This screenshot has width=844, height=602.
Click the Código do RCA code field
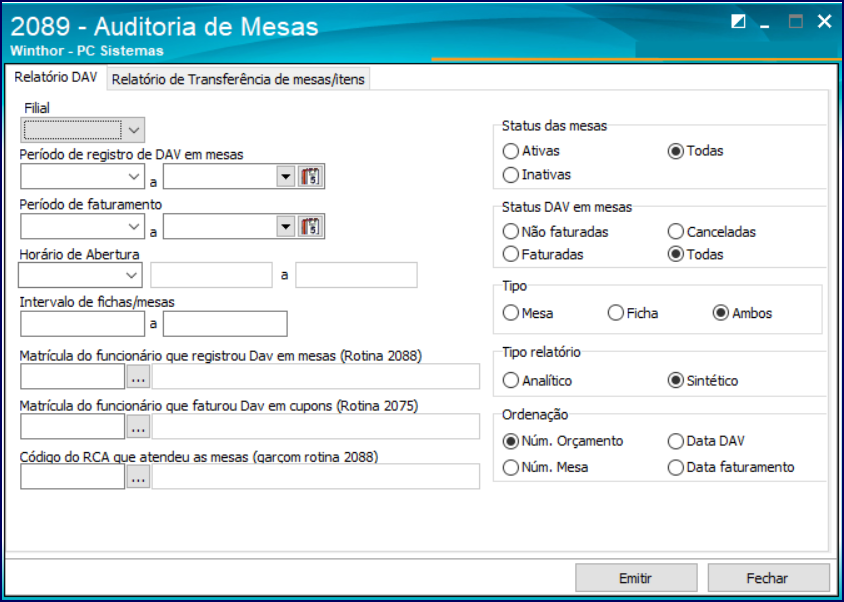(73, 477)
